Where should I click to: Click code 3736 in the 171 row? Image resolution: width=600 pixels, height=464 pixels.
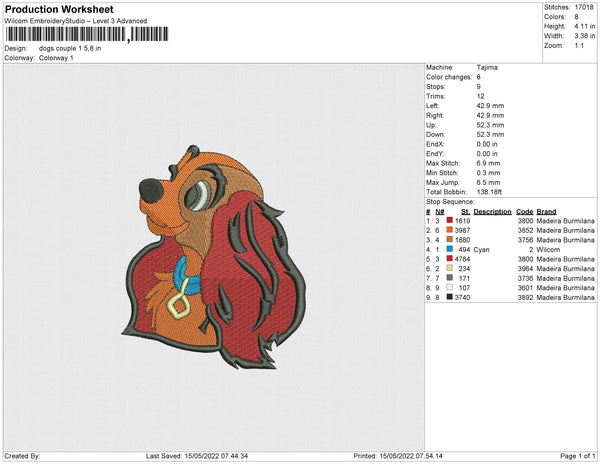525,278
